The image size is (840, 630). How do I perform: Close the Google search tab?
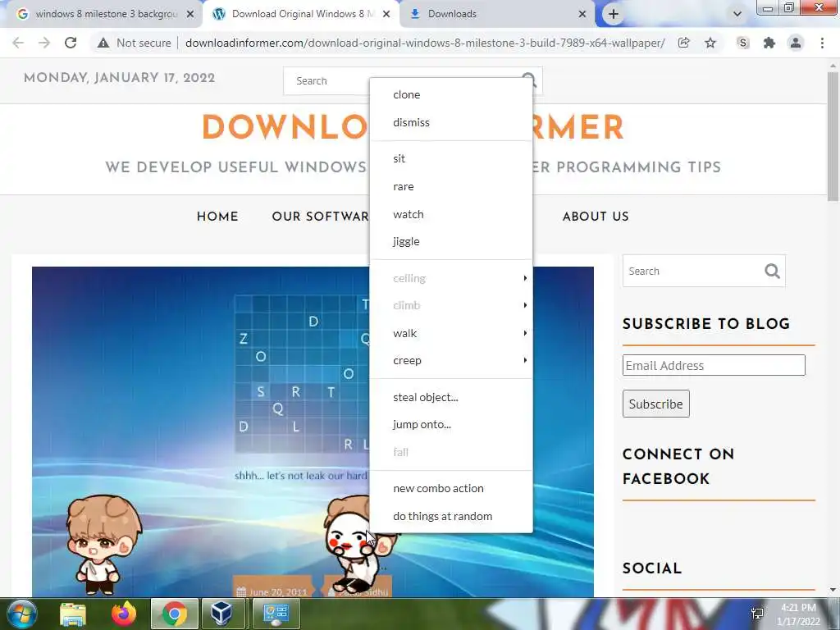(190, 14)
